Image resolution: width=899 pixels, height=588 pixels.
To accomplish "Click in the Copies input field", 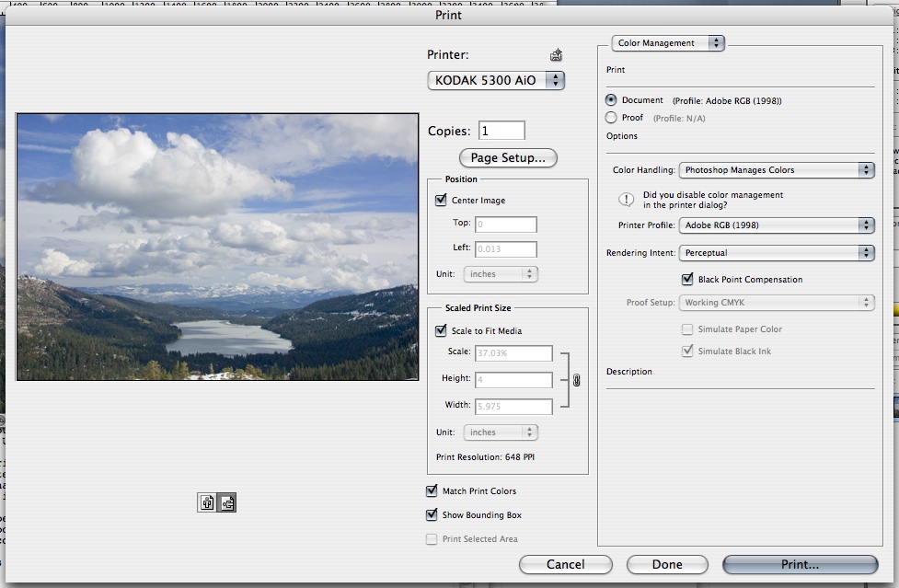I will pos(501,131).
